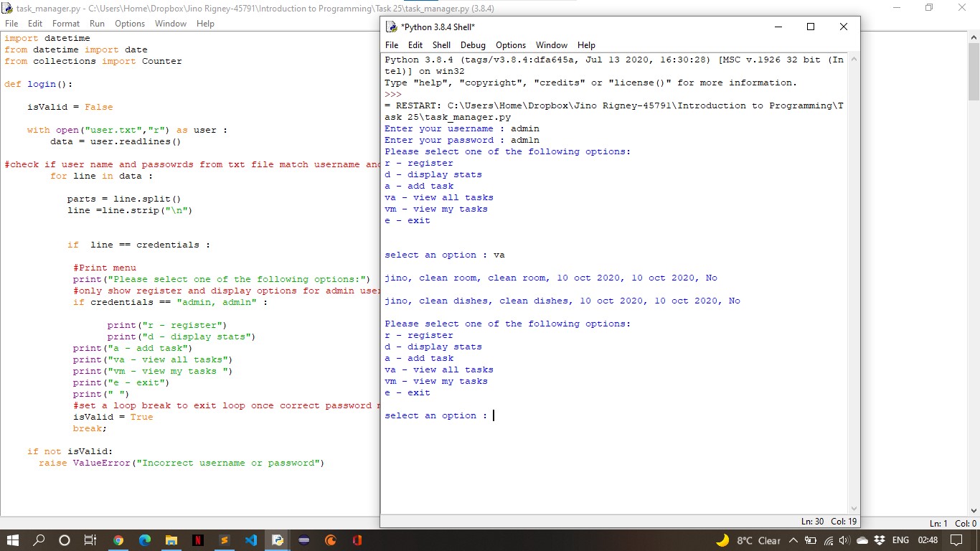Image resolution: width=980 pixels, height=551 pixels.
Task: Click the weather widget showing 8°C Clear
Action: tap(749, 540)
